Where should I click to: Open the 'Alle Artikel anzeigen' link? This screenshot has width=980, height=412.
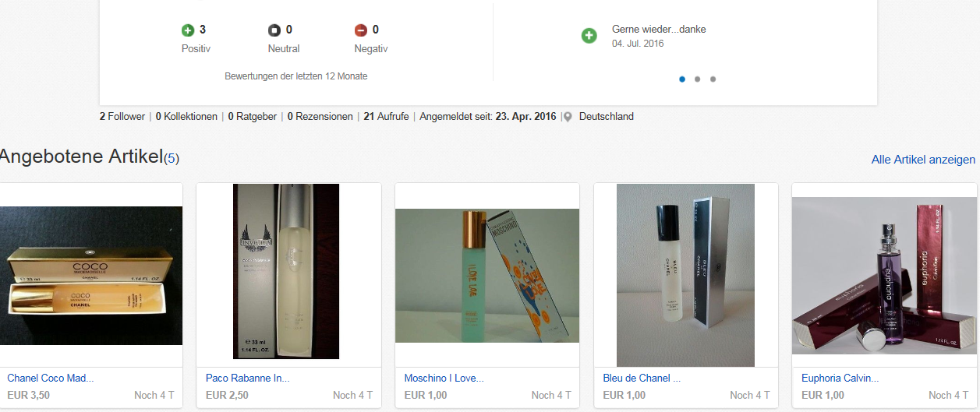point(923,160)
